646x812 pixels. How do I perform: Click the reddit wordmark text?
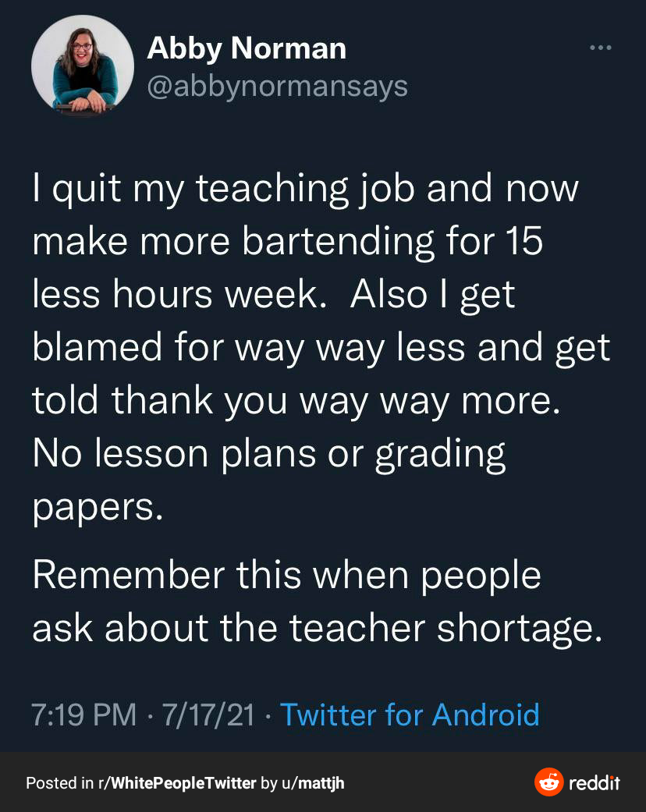tap(595, 782)
